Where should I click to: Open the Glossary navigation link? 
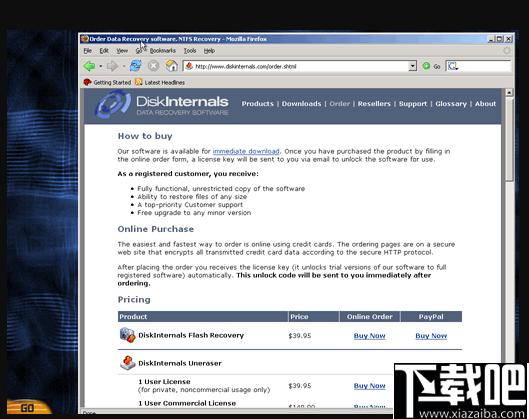(451, 104)
